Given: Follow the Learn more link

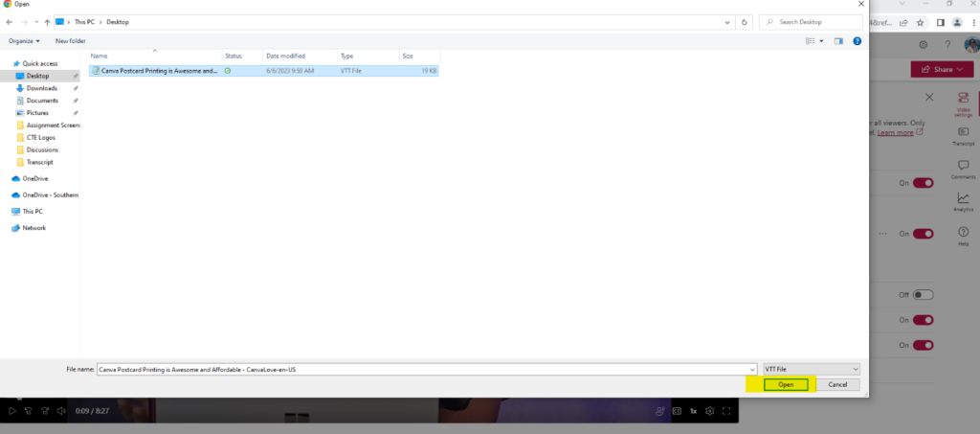Looking at the screenshot, I should (x=896, y=132).
